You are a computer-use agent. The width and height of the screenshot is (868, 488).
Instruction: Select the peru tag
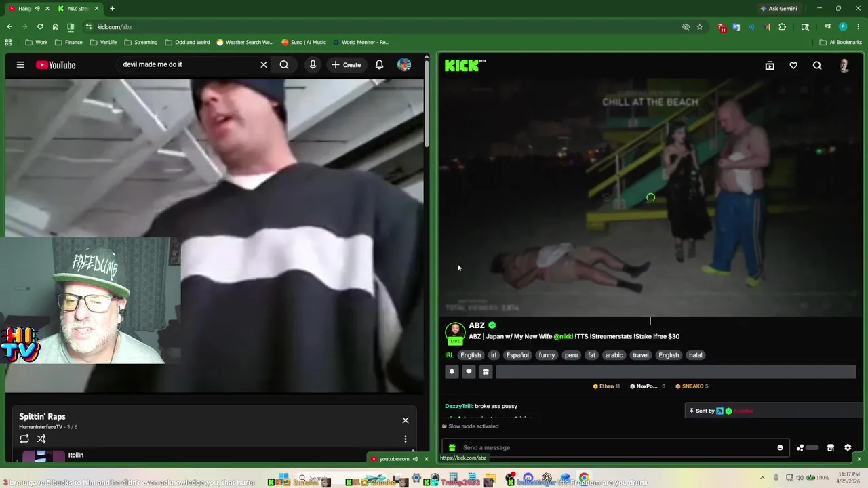[572, 355]
